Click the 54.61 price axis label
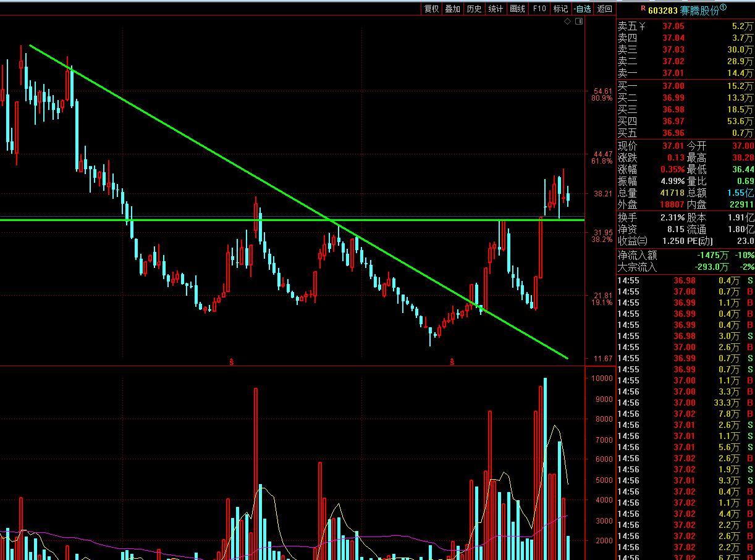Viewport: 755px width, 560px height. click(602, 91)
